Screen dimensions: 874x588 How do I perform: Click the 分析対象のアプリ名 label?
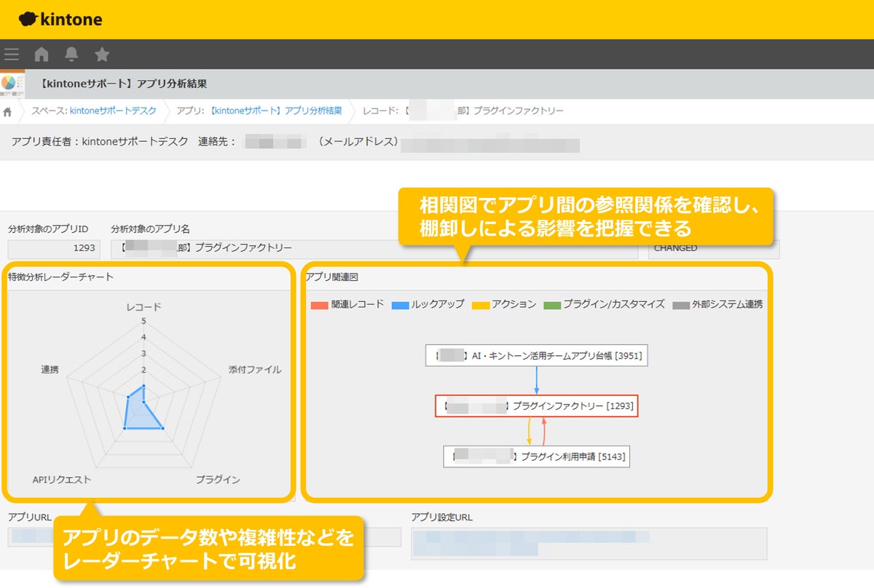pyautogui.click(x=151, y=229)
